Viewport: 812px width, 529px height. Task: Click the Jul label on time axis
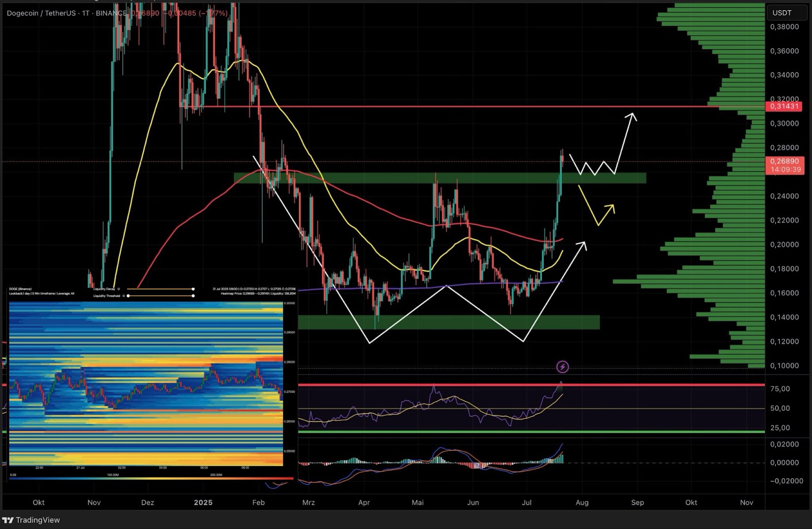tap(527, 503)
